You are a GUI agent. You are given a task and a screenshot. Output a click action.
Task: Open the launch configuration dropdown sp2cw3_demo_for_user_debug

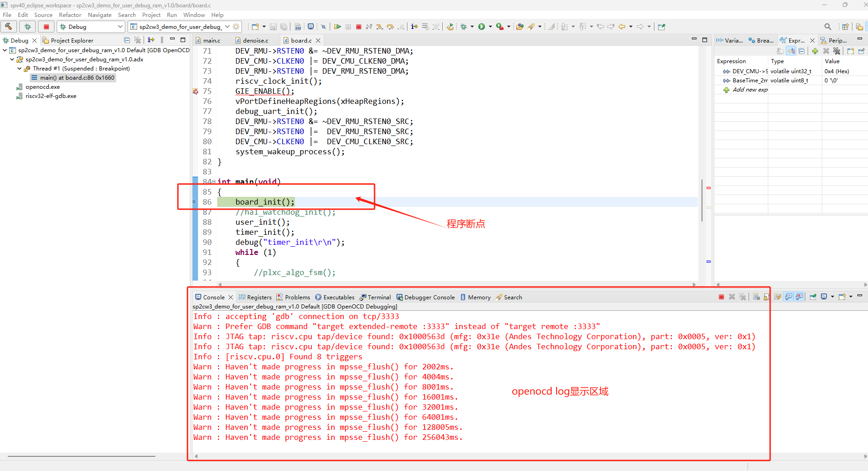(227, 27)
